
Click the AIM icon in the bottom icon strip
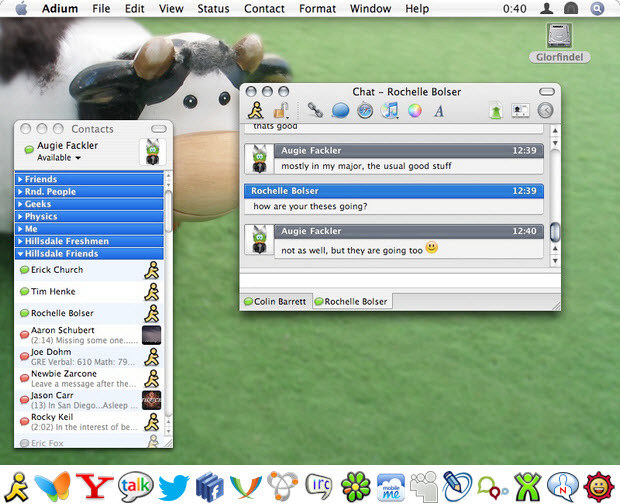pyautogui.click(x=16, y=486)
